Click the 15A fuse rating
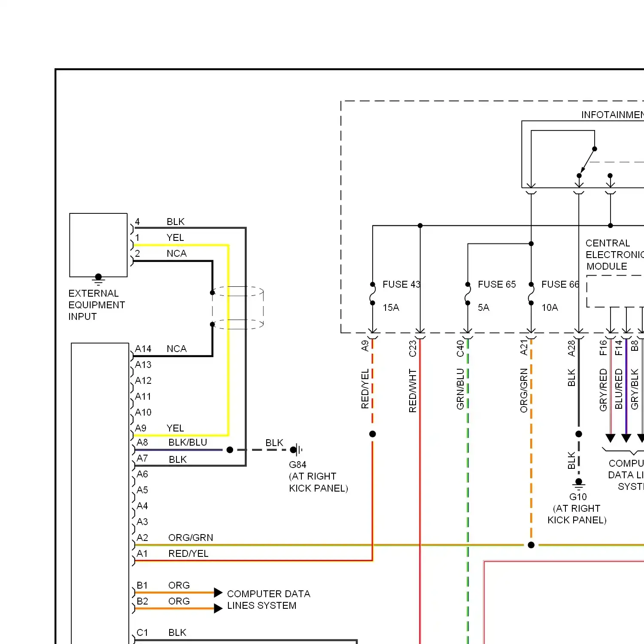 point(391,307)
